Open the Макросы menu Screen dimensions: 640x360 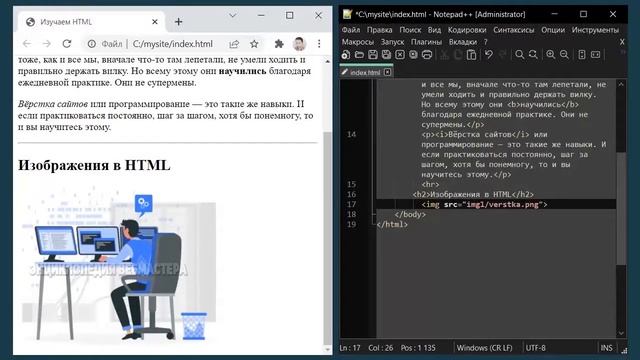(358, 42)
